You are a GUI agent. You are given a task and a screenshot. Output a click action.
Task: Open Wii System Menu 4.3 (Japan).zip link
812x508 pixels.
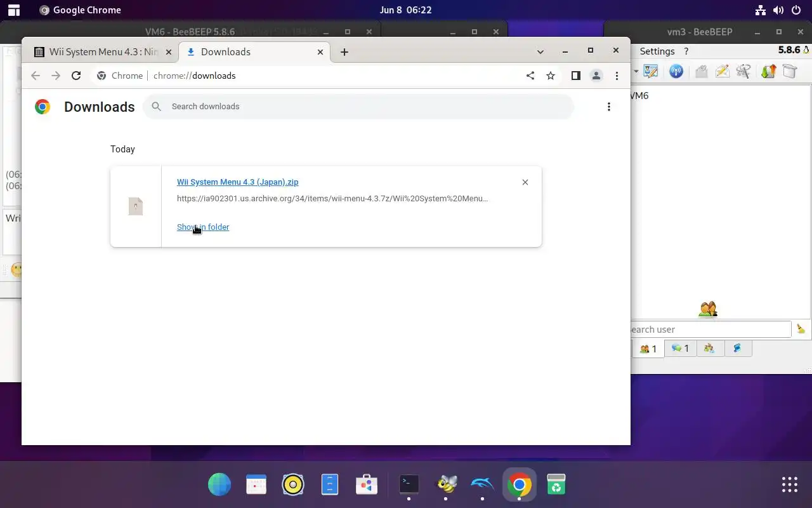click(x=237, y=182)
